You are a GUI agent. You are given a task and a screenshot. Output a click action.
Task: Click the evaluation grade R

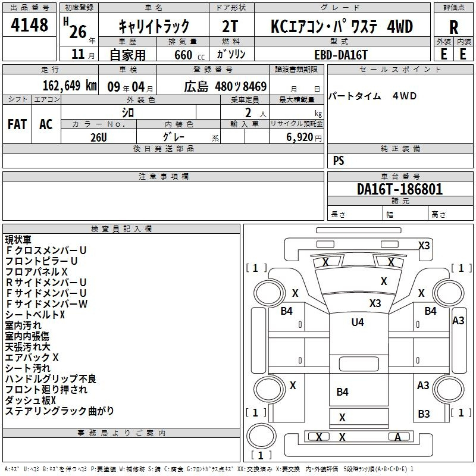pos(453,26)
